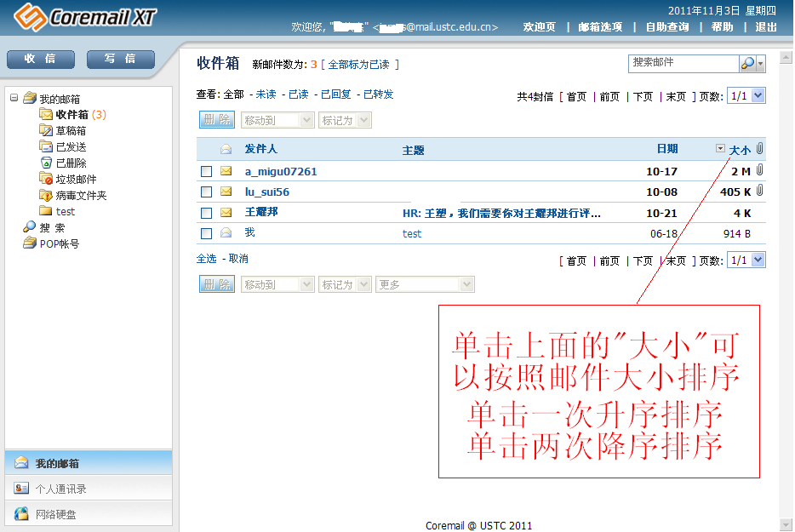Collapse the 我的邮箱 tree node
Image resolution: width=795 pixels, height=532 pixels.
[14, 99]
